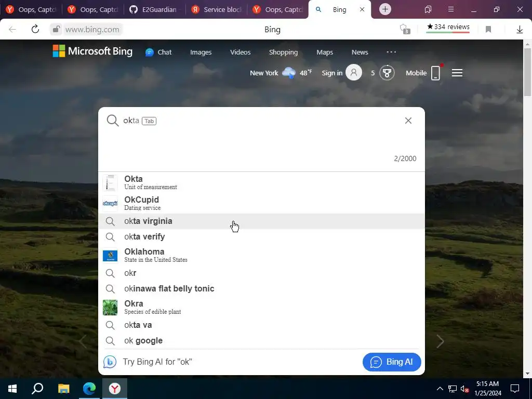Image resolution: width=532 pixels, height=399 pixels.
Task: Open the Maps section
Action: pos(325,52)
